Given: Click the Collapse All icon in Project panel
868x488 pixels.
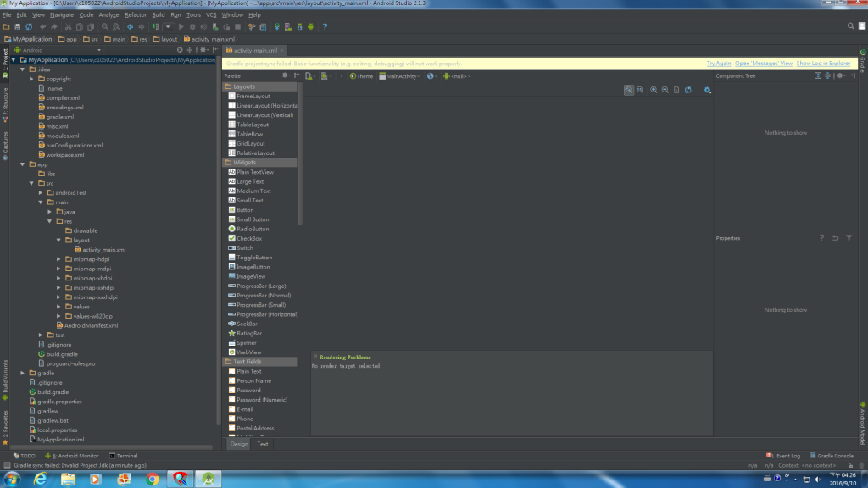Looking at the screenshot, I should pyautogui.click(x=190, y=50).
